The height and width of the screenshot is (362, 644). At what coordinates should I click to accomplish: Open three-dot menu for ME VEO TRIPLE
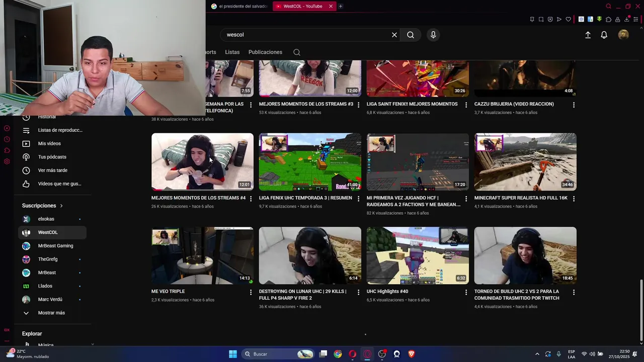251,292
